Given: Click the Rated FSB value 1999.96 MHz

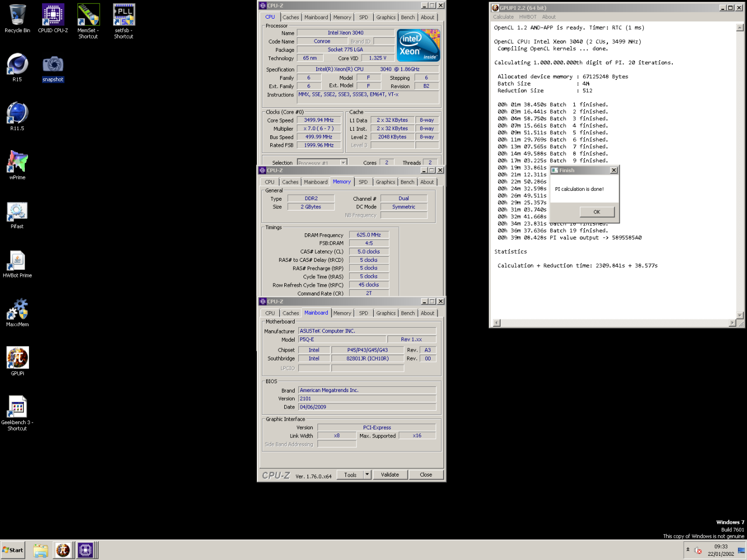Looking at the screenshot, I should (319, 145).
